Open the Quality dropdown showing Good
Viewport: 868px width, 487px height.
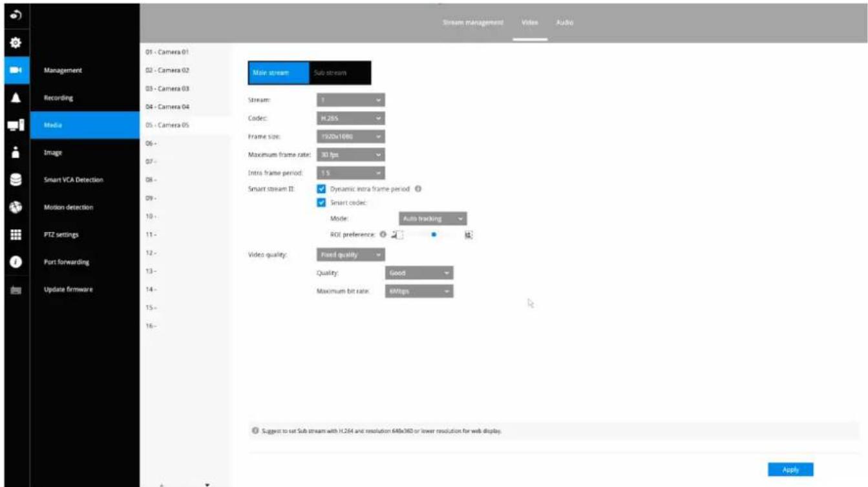pos(419,273)
